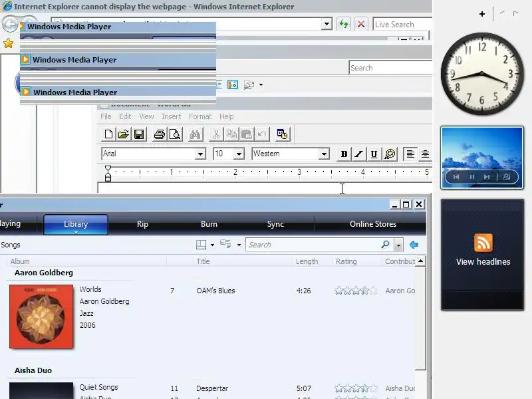This screenshot has height=399, width=532.
Task: Click the library scrollbar up arrow
Action: click(420, 261)
